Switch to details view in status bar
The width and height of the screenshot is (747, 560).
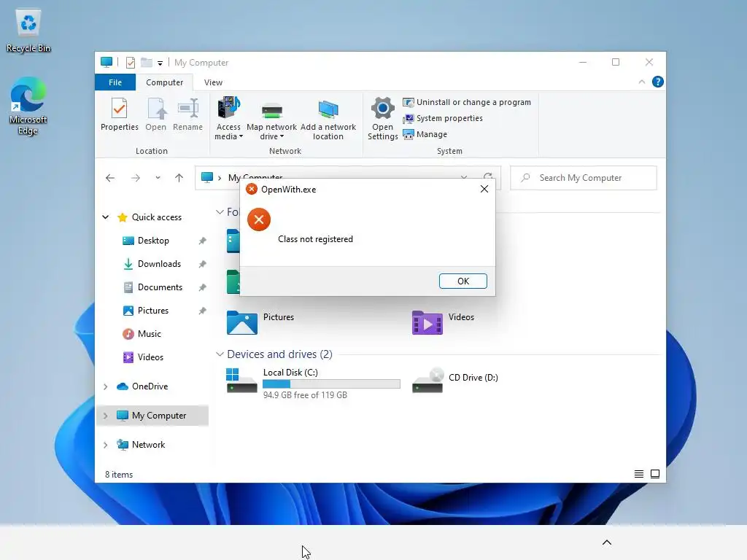[x=639, y=474]
